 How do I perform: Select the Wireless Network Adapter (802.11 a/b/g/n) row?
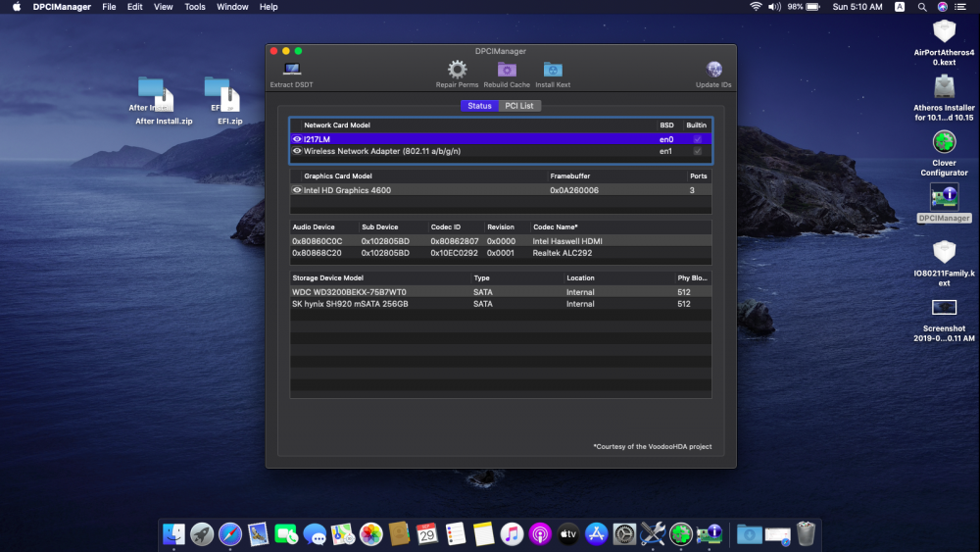pyautogui.click(x=501, y=151)
